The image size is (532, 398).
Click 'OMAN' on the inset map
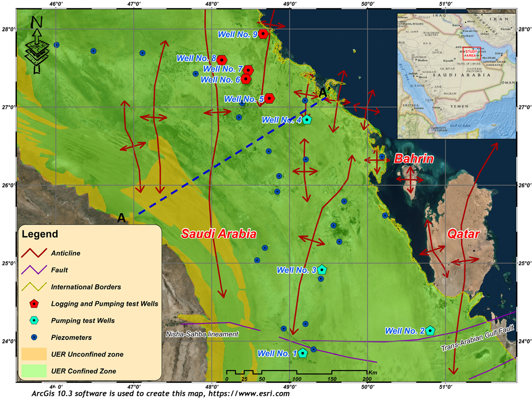508,83
